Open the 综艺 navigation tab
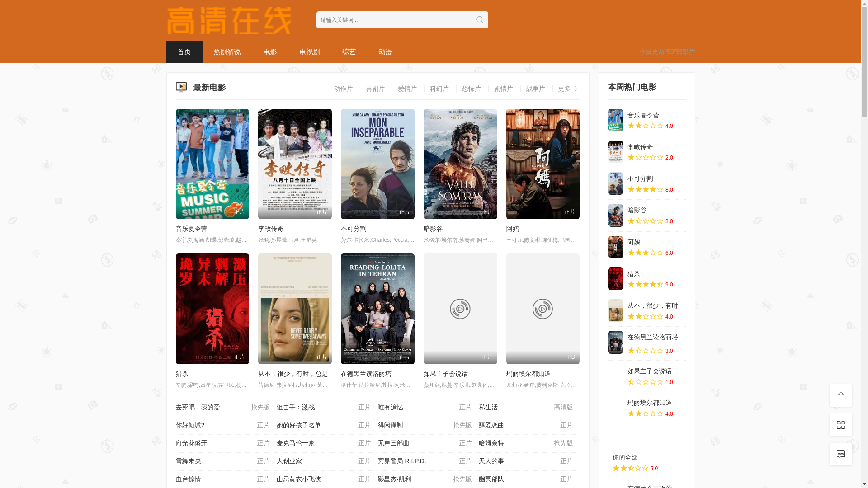This screenshot has height=488, width=868. pos(349,52)
